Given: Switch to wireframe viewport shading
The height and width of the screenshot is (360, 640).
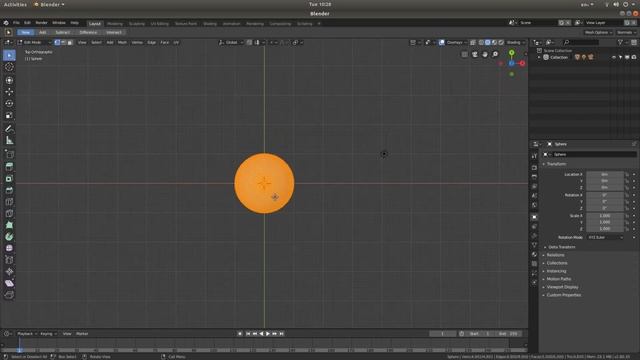Looking at the screenshot, I should pos(481,42).
